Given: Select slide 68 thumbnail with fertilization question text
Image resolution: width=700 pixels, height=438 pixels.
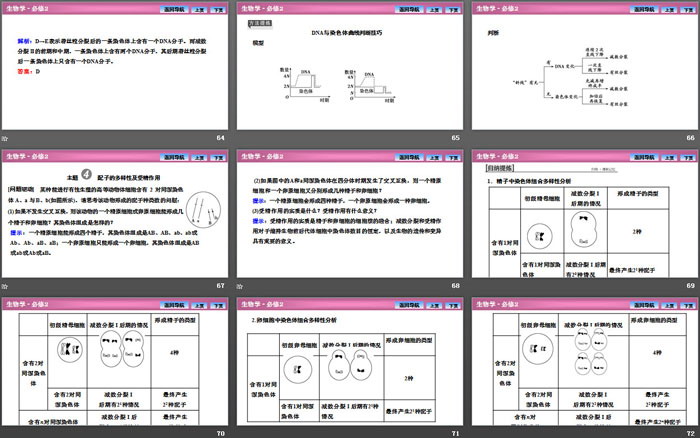Looking at the screenshot, I should (x=350, y=214).
